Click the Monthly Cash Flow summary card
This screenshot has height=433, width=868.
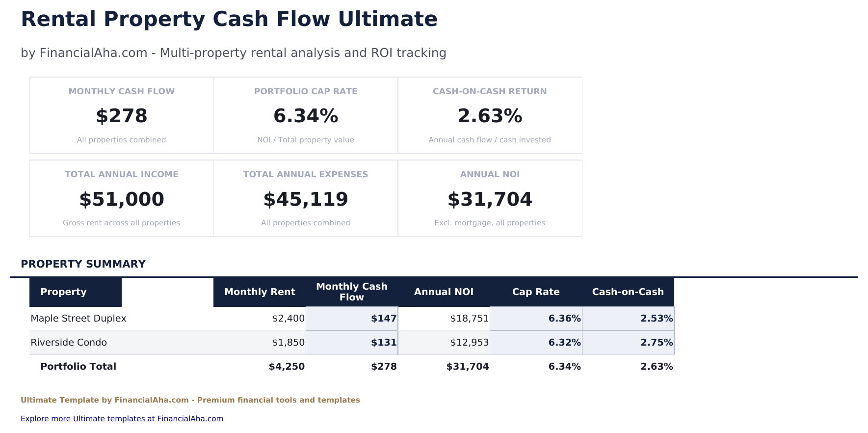coord(122,115)
